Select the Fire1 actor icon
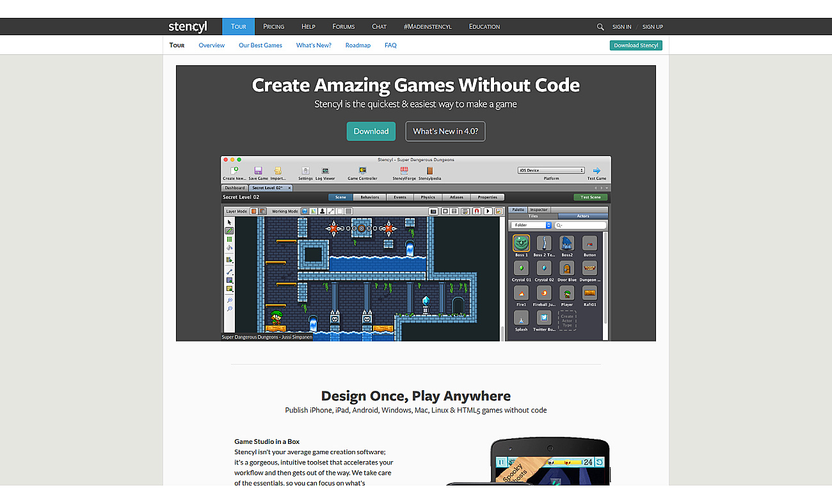This screenshot has height=504, width=832. [x=522, y=293]
